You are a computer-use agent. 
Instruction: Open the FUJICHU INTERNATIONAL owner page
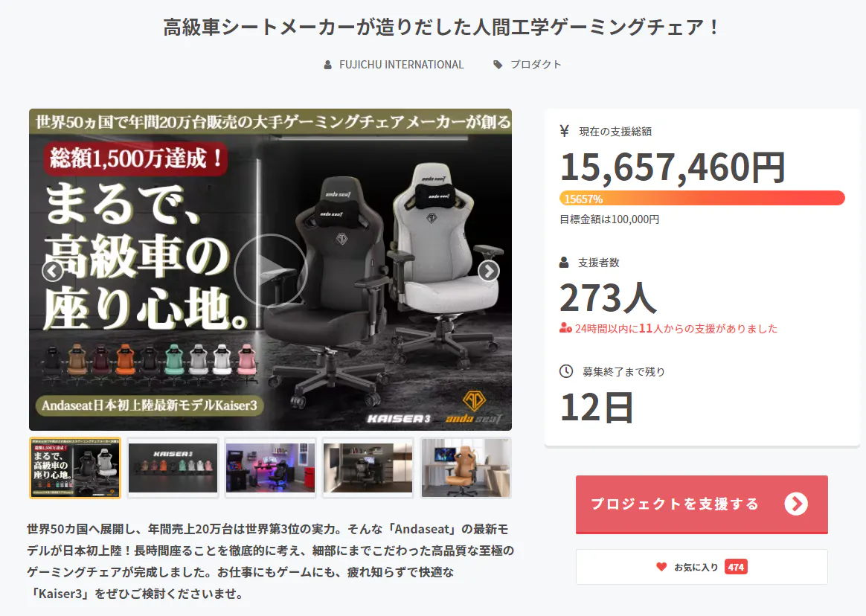pyautogui.click(x=402, y=65)
